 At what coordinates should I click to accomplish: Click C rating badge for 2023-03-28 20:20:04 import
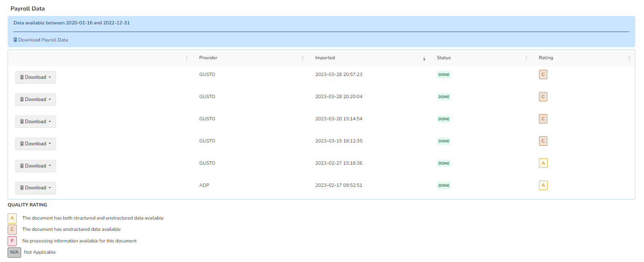[543, 97]
